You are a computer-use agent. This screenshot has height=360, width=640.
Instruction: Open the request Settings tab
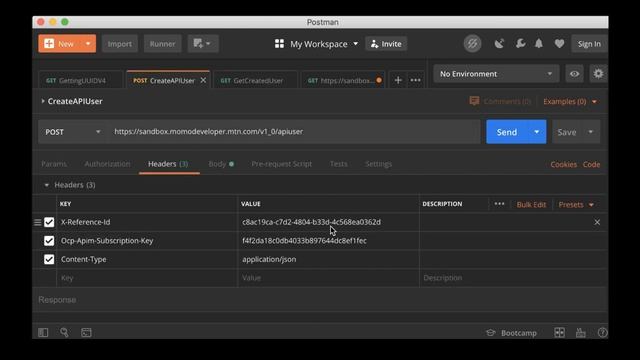378,164
